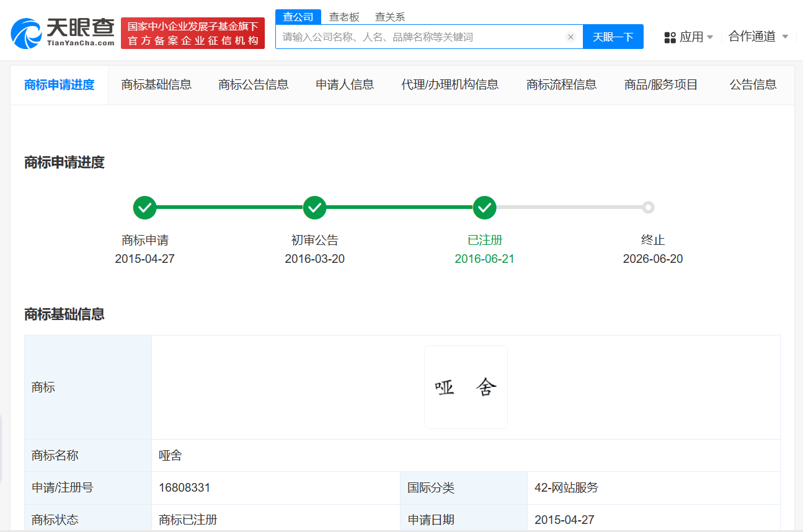Screen dimensions: 803x532
Task: Click the 哑舍 trademark image
Action: tap(466, 387)
